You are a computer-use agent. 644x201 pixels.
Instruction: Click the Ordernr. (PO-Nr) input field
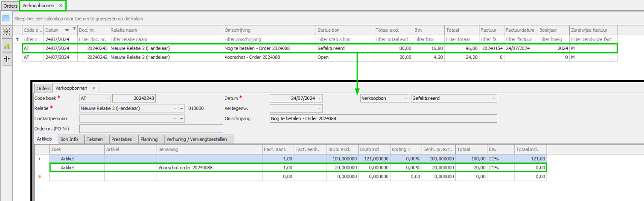coord(151,129)
